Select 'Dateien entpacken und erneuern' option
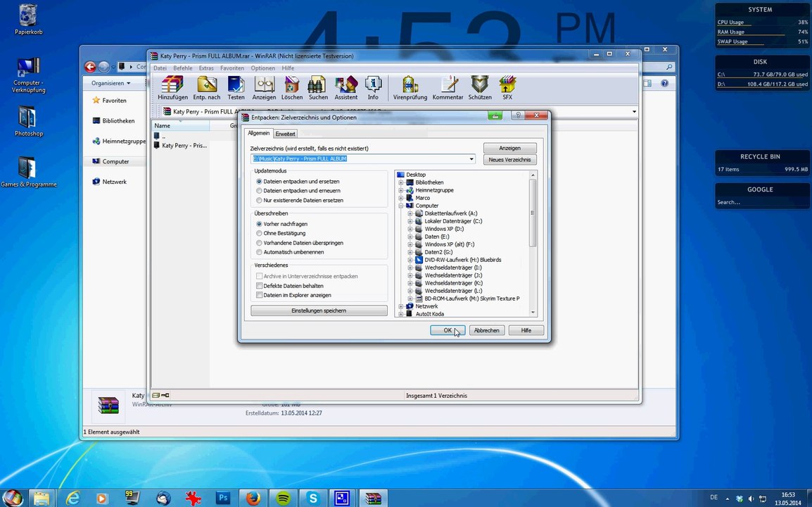Viewport: 812px width, 507px height. point(260,191)
